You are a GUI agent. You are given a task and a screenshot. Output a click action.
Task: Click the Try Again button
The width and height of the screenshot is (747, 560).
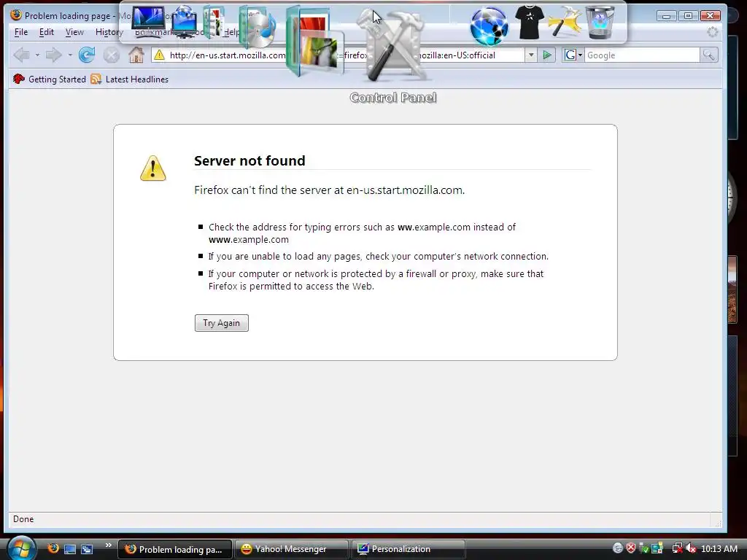(x=222, y=323)
